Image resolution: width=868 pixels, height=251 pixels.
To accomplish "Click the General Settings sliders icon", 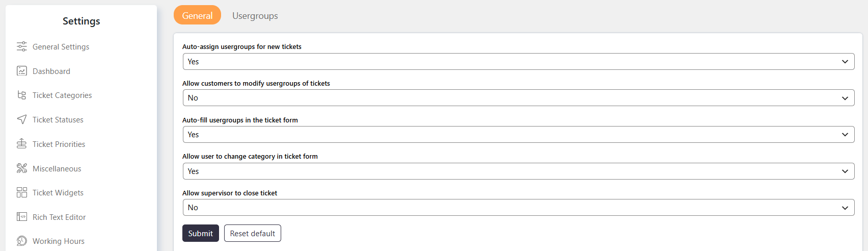I will coord(21,46).
